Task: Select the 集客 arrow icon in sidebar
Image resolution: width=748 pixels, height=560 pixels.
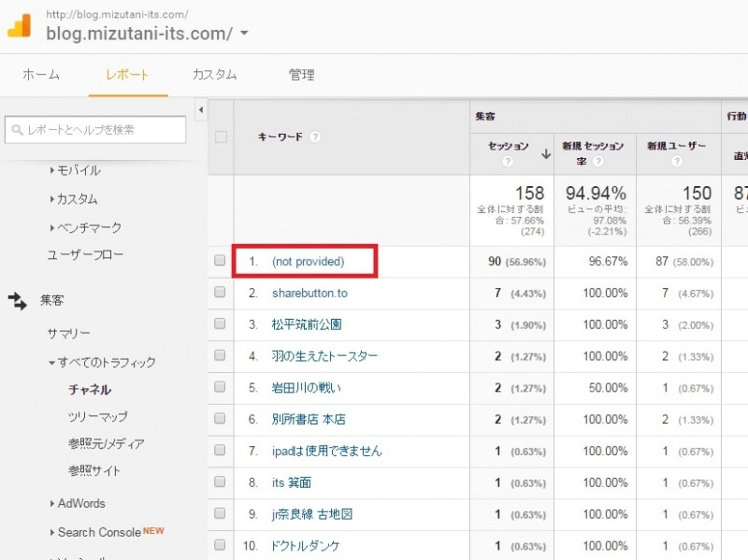Action: point(20,299)
